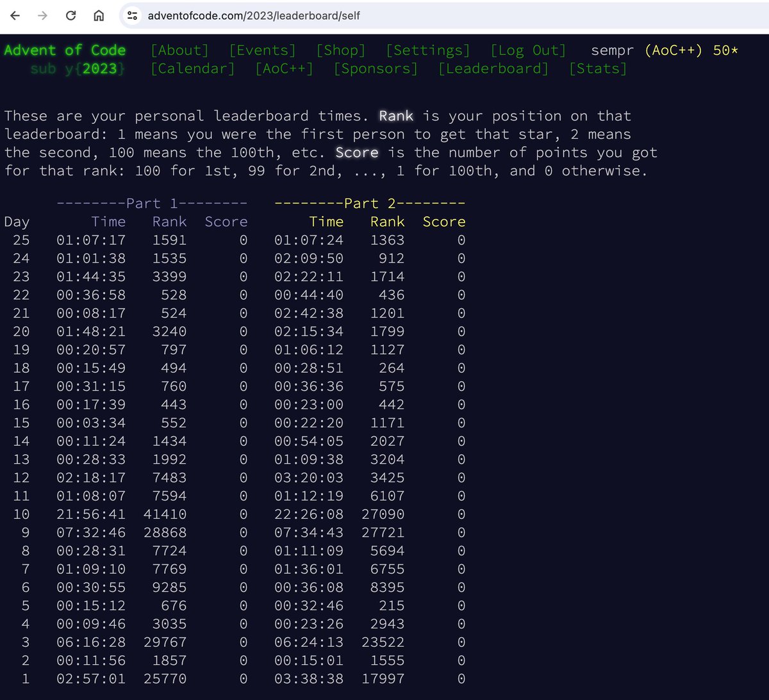View site information icon in address bar

click(x=132, y=15)
